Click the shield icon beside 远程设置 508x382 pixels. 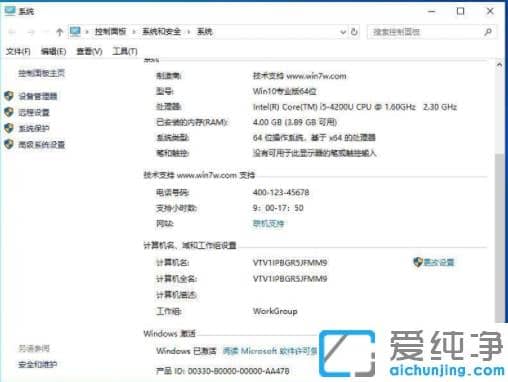[9, 112]
